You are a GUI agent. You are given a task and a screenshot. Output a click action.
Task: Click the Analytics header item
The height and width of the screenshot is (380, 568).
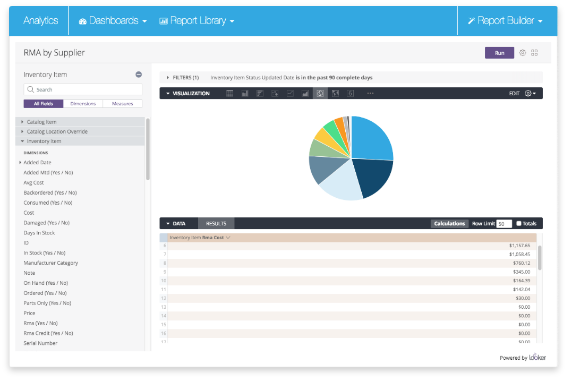pos(41,21)
